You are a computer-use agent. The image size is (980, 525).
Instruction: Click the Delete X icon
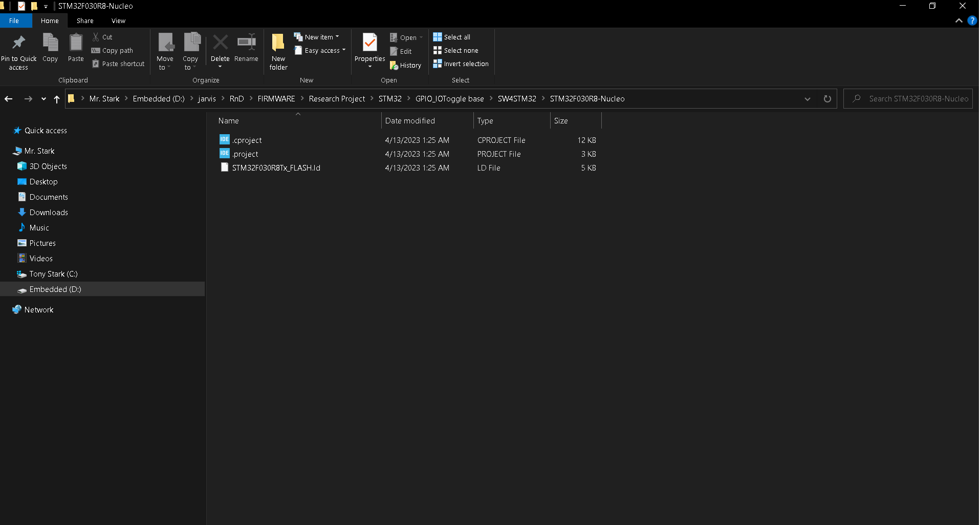(221, 43)
